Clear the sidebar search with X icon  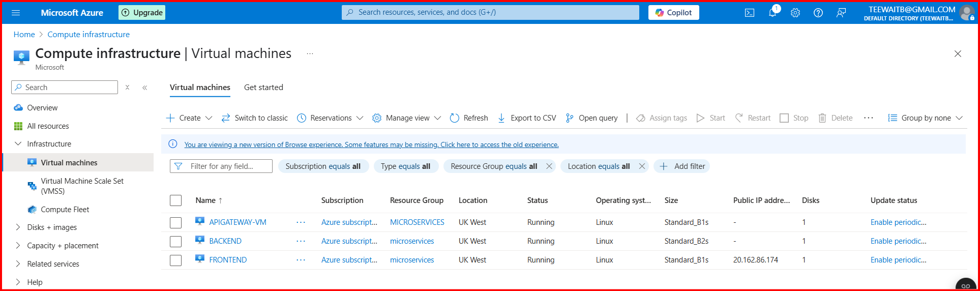click(x=127, y=88)
